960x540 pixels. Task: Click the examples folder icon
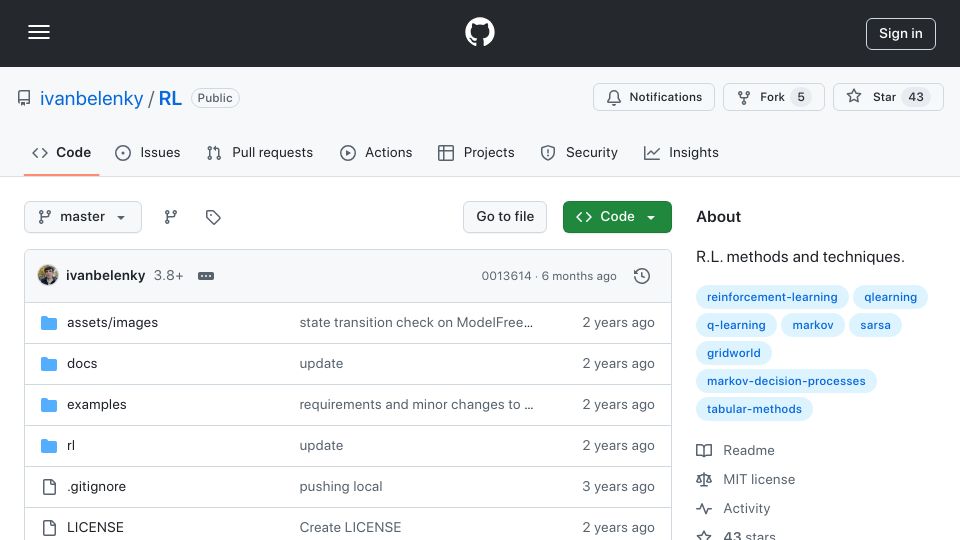[x=49, y=405]
